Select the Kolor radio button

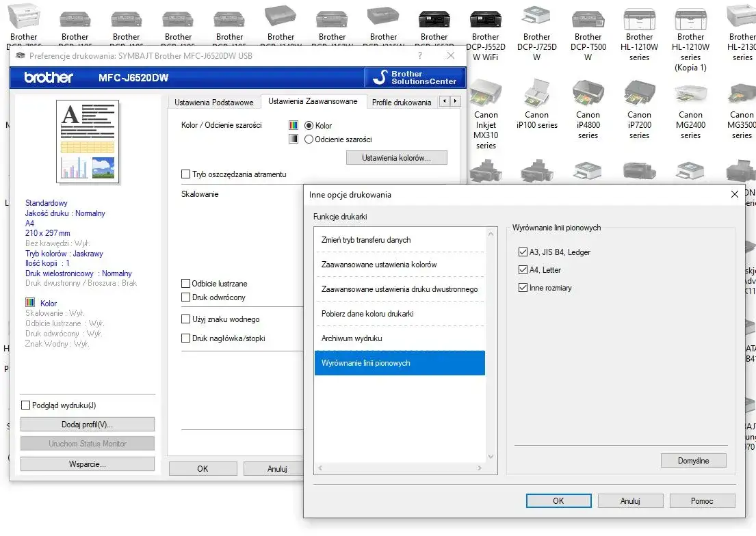[309, 125]
